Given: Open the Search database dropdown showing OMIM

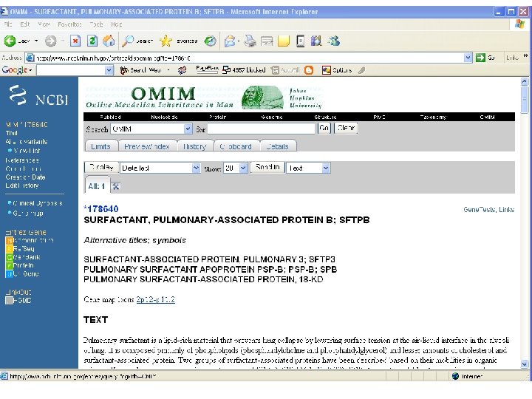Looking at the screenshot, I should click(188, 129).
